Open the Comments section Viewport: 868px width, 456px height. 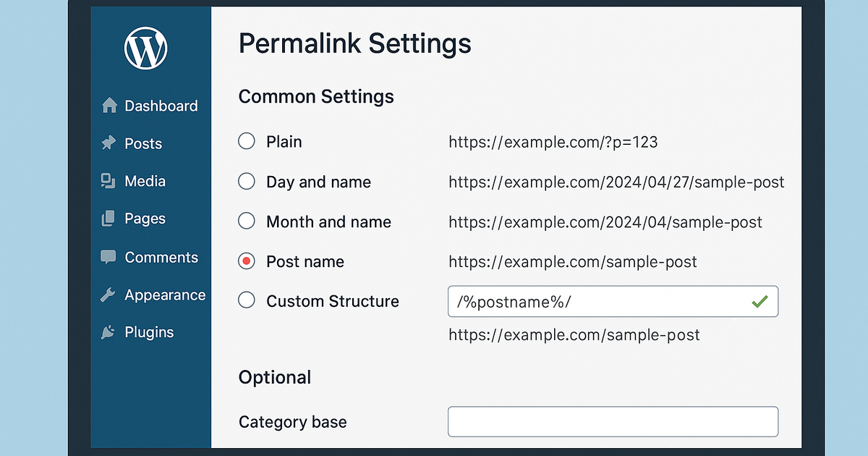[161, 256]
